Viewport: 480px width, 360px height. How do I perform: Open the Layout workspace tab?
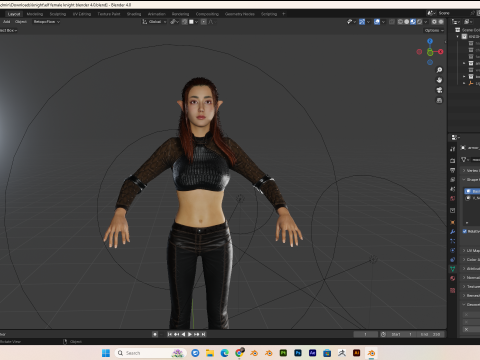tap(14, 14)
